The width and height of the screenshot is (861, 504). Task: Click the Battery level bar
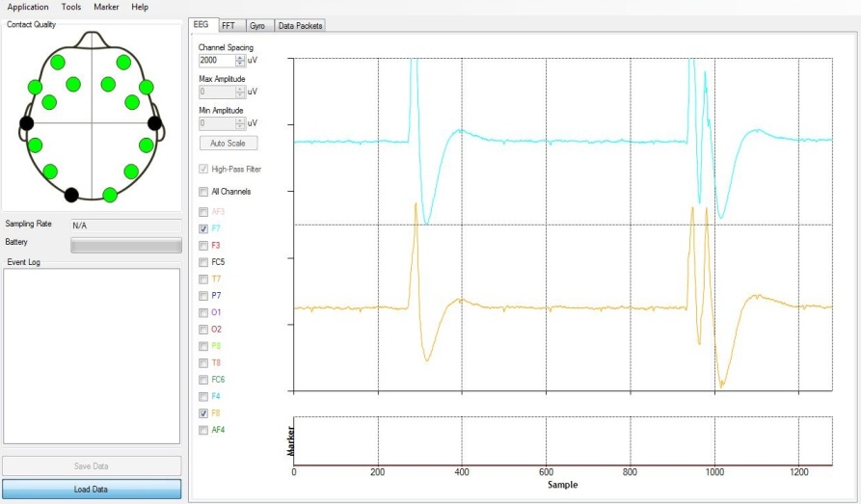click(x=125, y=245)
